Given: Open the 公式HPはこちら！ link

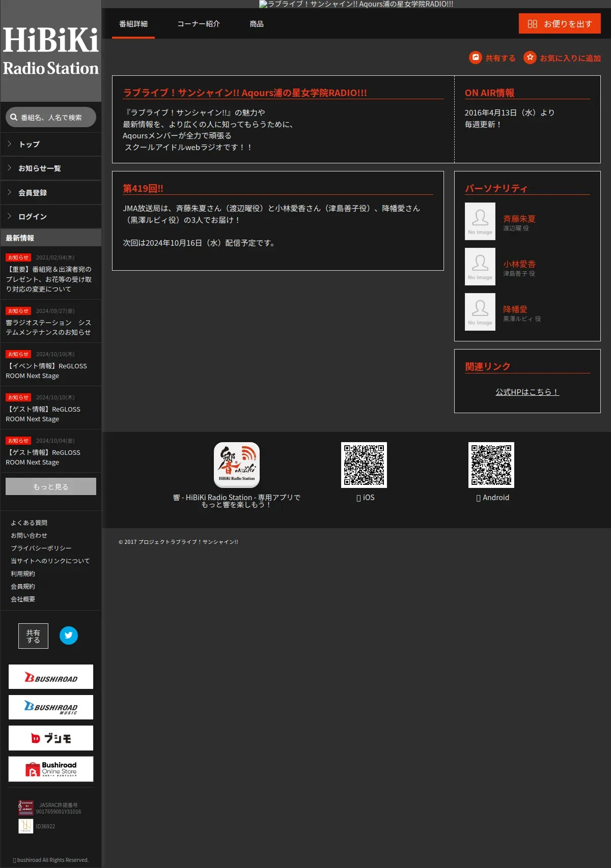Looking at the screenshot, I should (x=527, y=392).
